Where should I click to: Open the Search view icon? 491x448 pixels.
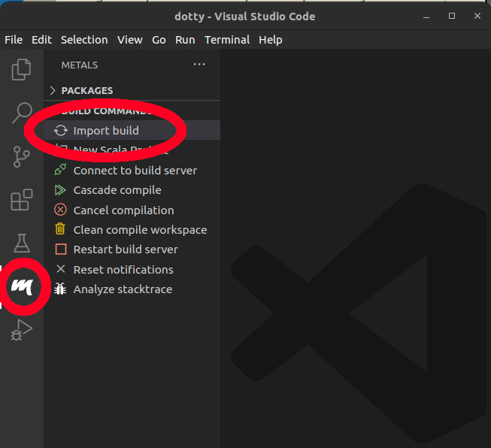coord(21,113)
